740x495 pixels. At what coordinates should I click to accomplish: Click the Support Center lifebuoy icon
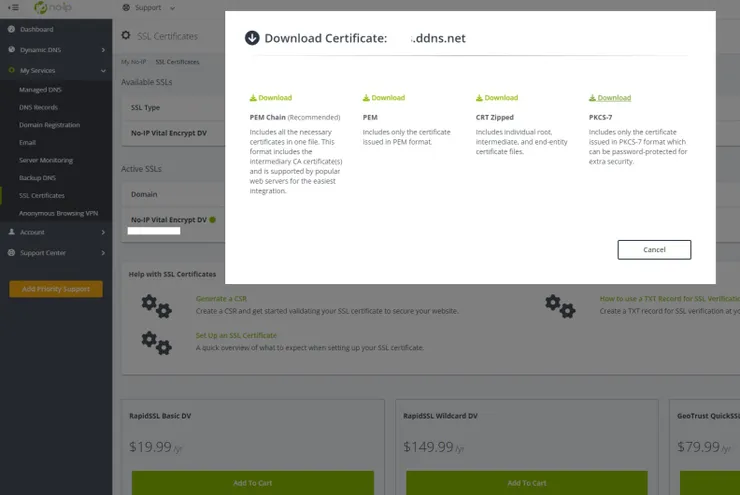[11, 253]
